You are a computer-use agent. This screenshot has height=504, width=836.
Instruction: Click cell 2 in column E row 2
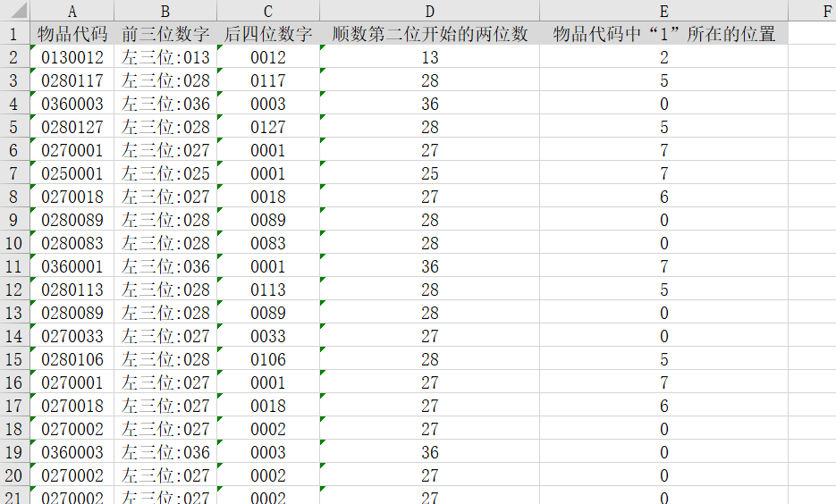[x=663, y=56]
